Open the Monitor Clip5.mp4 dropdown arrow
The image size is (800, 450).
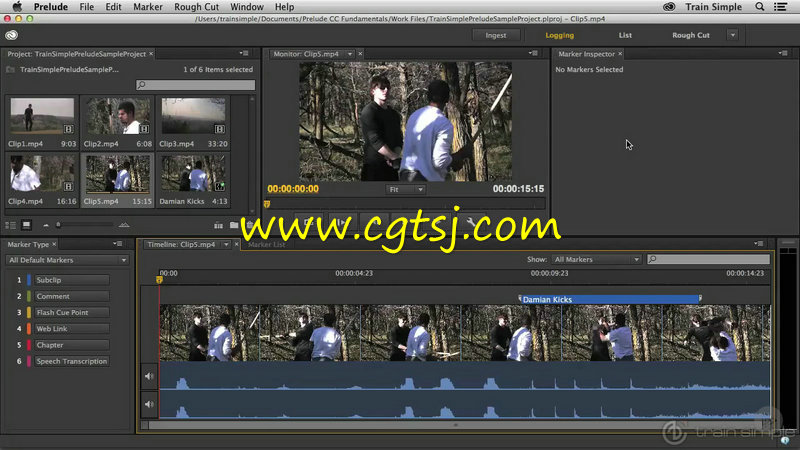coord(350,54)
